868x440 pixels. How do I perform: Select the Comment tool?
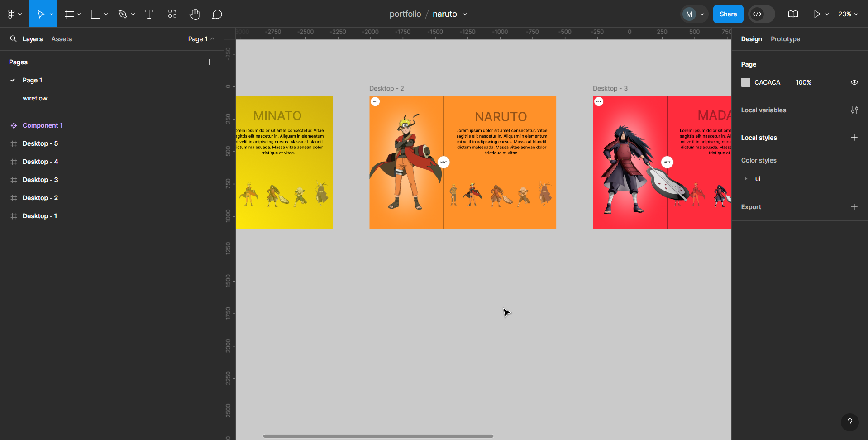[217, 14]
